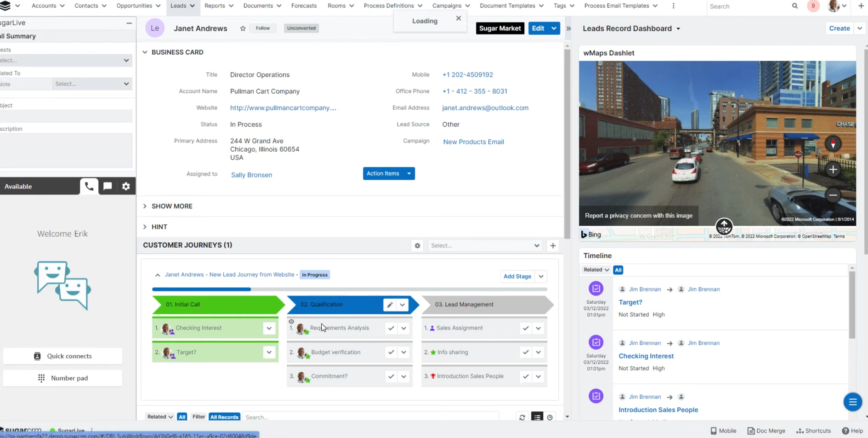
Task: Mark Budget verification task complete
Action: pos(391,352)
